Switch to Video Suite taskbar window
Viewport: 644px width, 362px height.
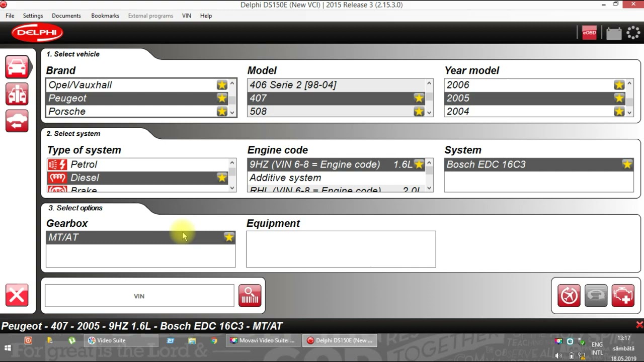(121, 340)
